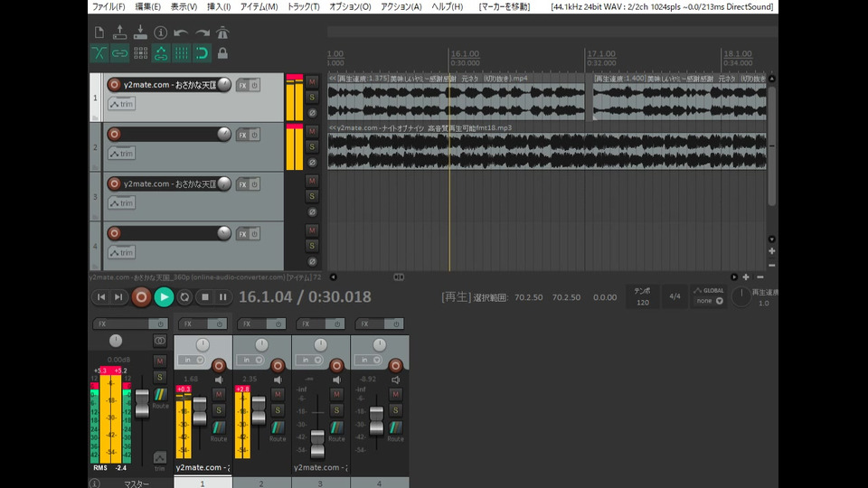This screenshot has height=488, width=868.
Task: Solo track 2 in the track panel
Action: click(312, 146)
